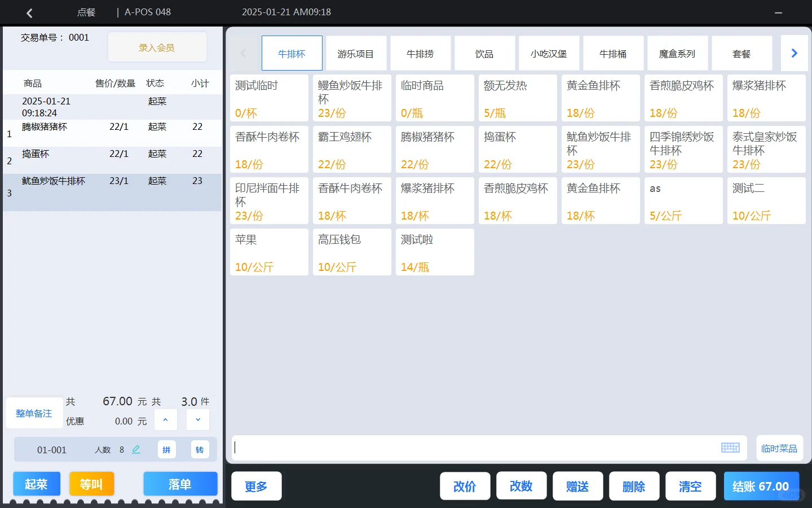Clear the order with the 清空 button
The width and height of the screenshot is (812, 508).
pyautogui.click(x=690, y=485)
